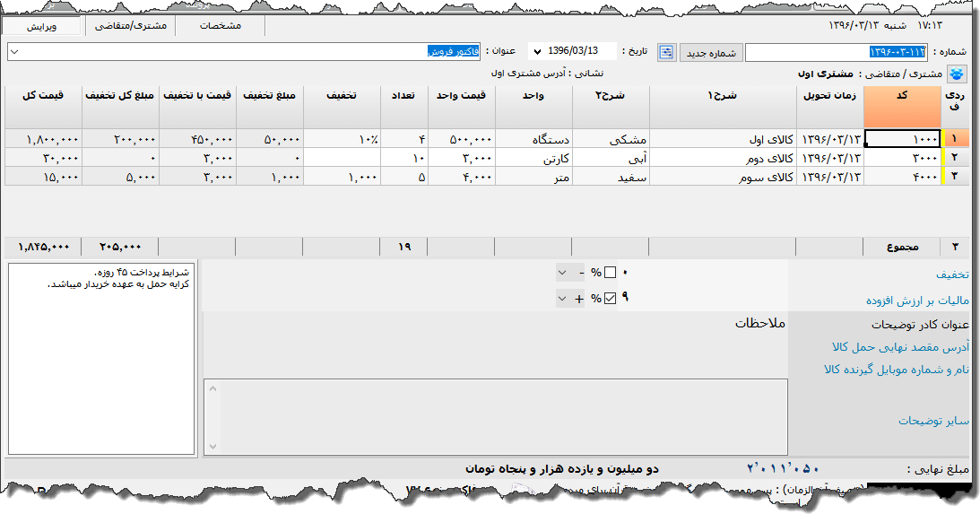This screenshot has width=980, height=514.
Task: Click the آبی cell
Action: pyautogui.click(x=611, y=158)
